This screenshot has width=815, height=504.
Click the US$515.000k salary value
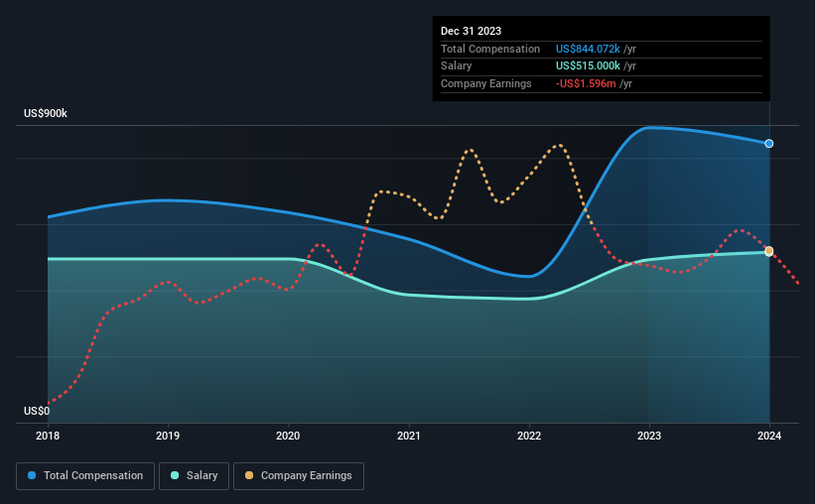tap(588, 66)
